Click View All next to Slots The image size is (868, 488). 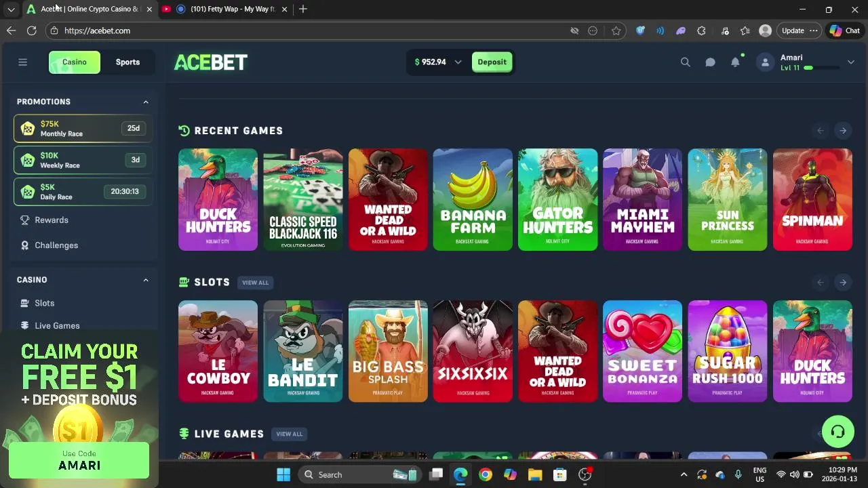click(255, 283)
